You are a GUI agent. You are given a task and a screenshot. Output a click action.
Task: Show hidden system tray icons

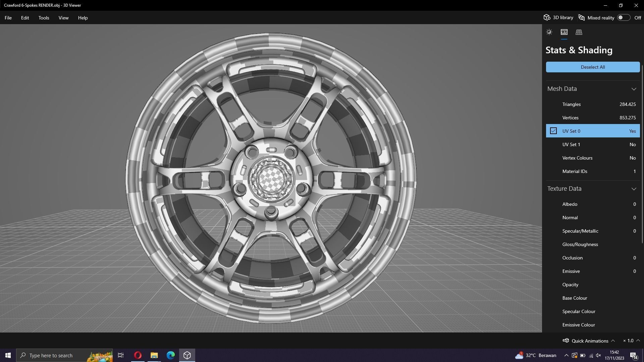point(566,355)
